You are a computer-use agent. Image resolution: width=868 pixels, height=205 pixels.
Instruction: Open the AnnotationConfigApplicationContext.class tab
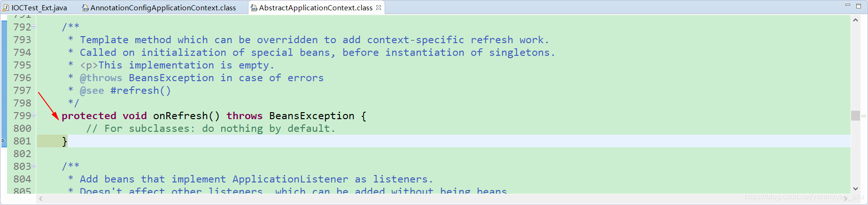159,8
